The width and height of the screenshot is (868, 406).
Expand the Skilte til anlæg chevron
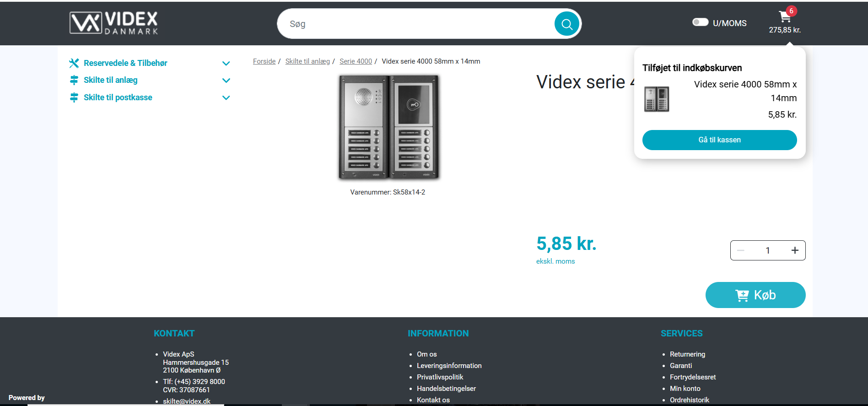(x=226, y=80)
